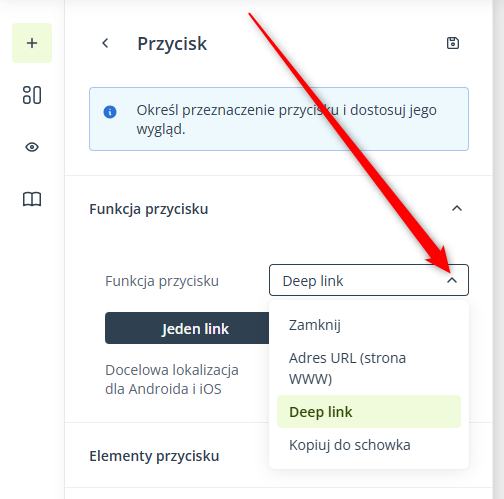Click the info message about przeznaczenie przycisku
The image size is (504, 499).
tap(279, 119)
